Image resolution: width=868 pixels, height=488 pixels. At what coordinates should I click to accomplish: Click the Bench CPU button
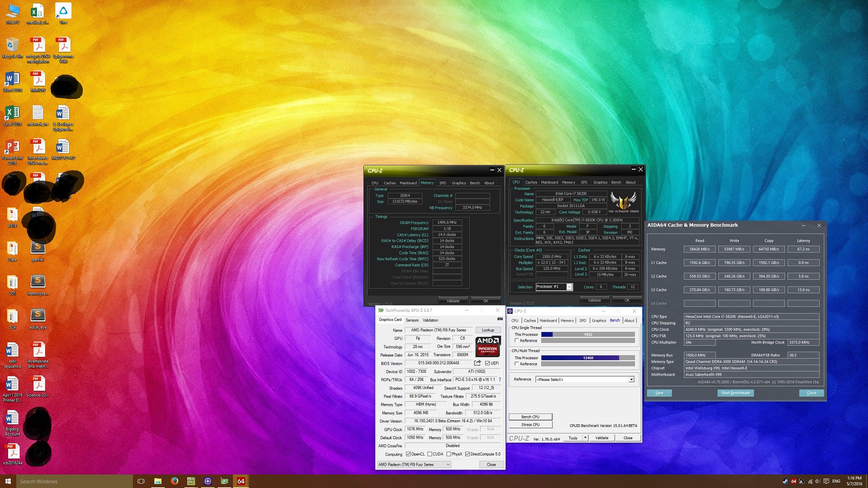(530, 417)
